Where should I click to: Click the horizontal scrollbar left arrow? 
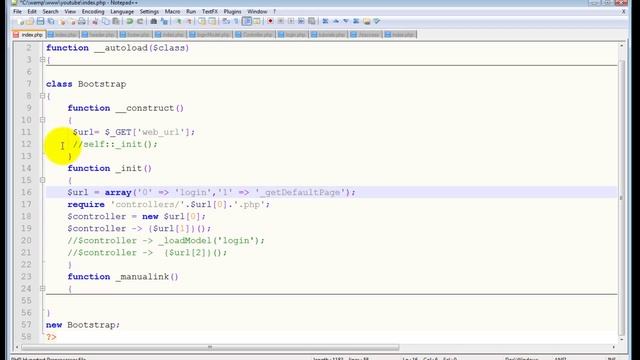pos(17,347)
